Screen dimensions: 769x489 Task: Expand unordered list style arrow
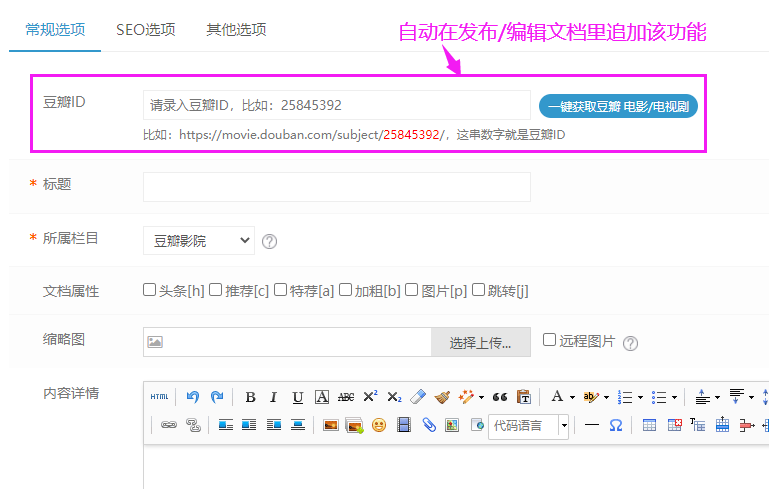pyautogui.click(x=674, y=397)
